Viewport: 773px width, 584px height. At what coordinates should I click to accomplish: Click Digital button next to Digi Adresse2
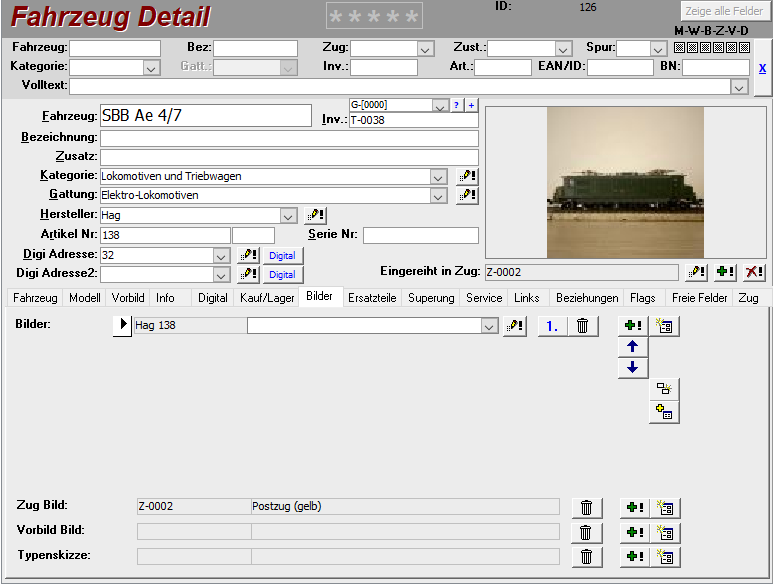pos(282,275)
